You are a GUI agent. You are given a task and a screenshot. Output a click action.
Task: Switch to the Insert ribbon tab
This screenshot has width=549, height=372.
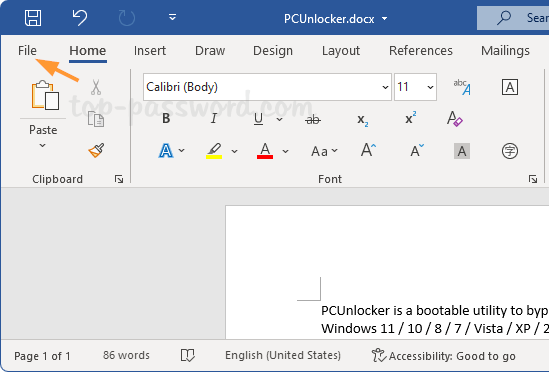pyautogui.click(x=150, y=51)
